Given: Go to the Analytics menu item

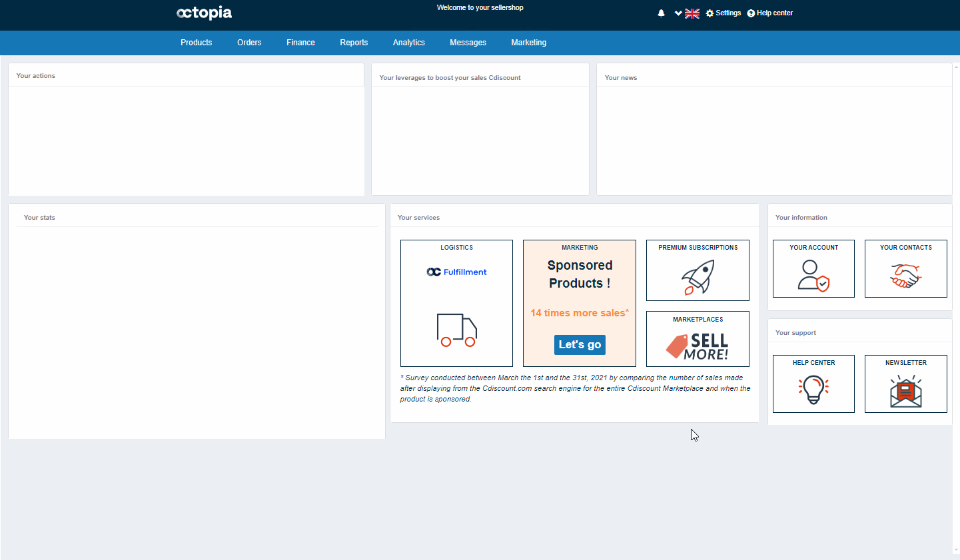Looking at the screenshot, I should (408, 43).
